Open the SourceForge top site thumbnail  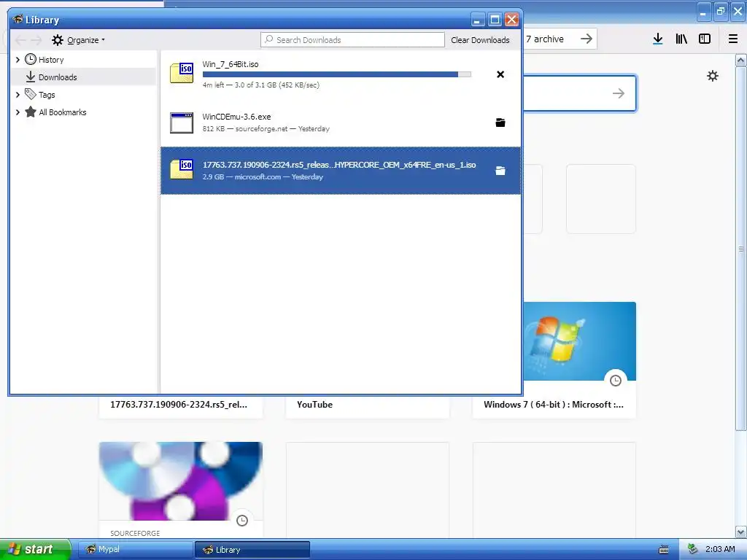point(181,481)
